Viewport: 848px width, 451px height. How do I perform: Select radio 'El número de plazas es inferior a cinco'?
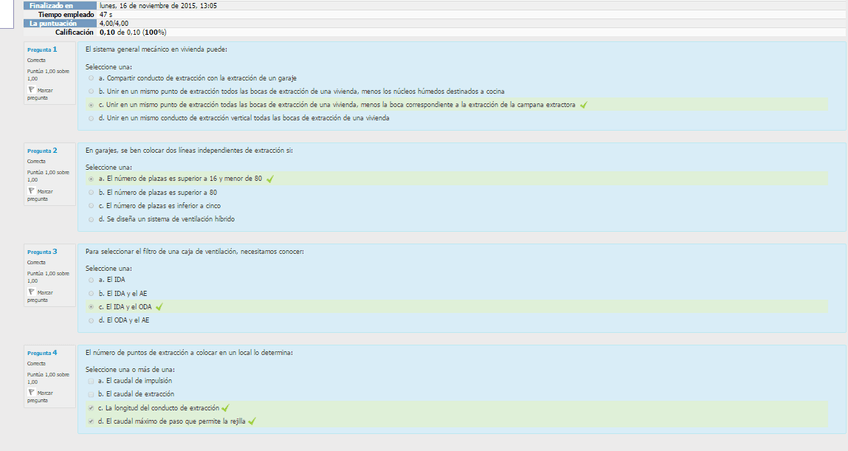(x=91, y=205)
